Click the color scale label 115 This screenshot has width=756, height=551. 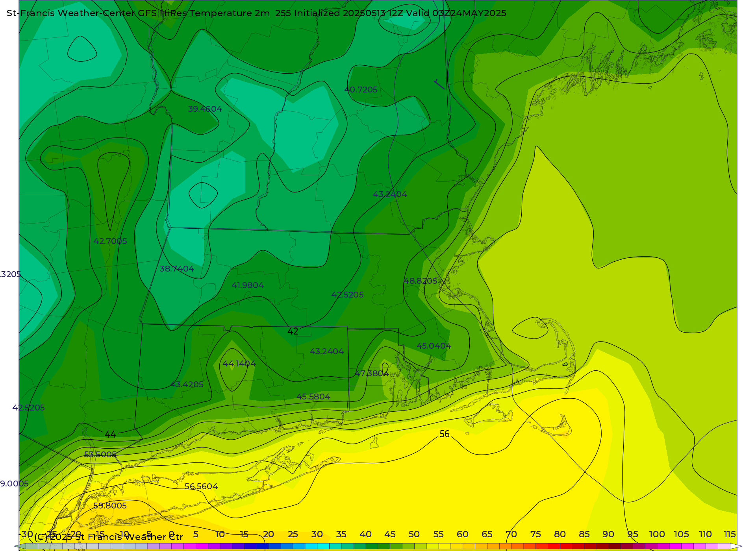730,534
